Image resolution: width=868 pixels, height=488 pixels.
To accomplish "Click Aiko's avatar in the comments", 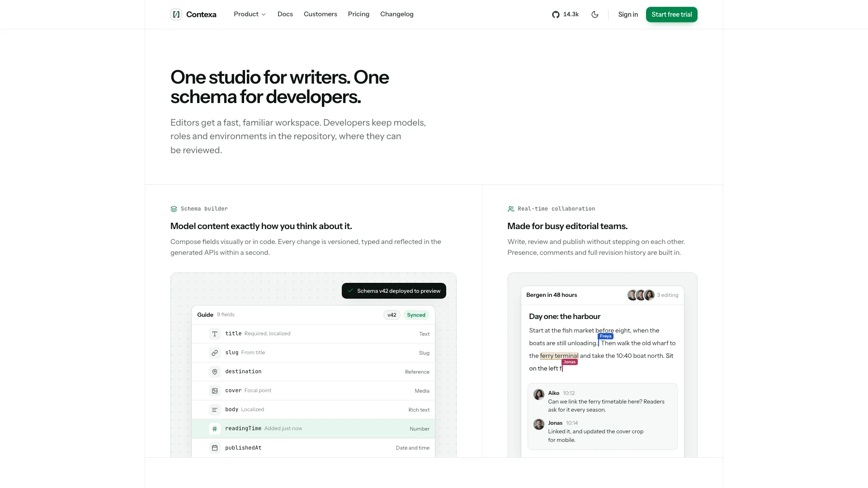I will coord(539,394).
